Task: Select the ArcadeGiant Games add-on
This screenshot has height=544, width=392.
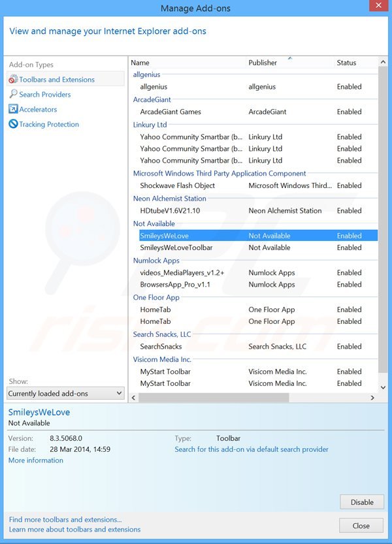Action: pyautogui.click(x=258, y=112)
